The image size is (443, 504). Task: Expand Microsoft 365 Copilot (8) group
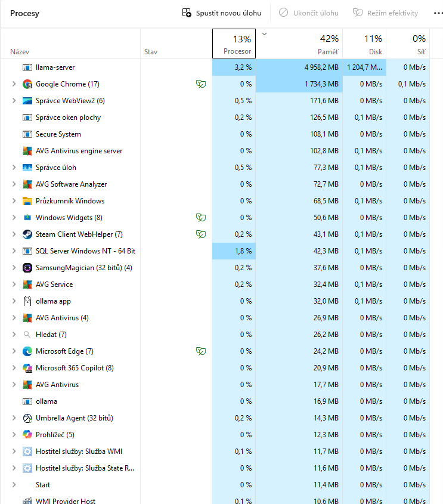pos(14,368)
